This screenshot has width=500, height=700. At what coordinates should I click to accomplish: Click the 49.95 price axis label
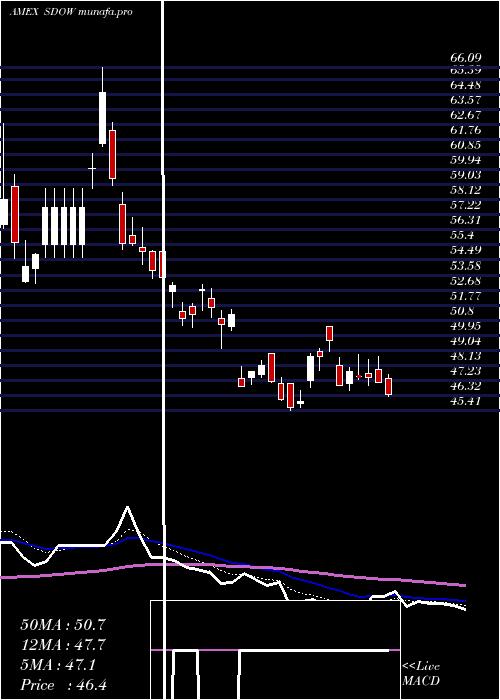465,325
